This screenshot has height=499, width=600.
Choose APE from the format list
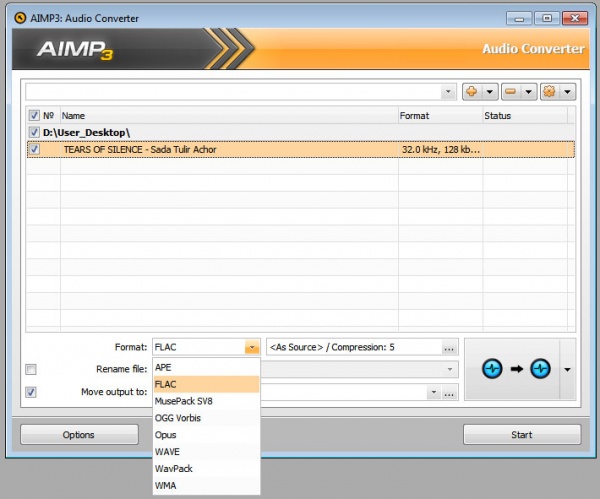coord(207,367)
